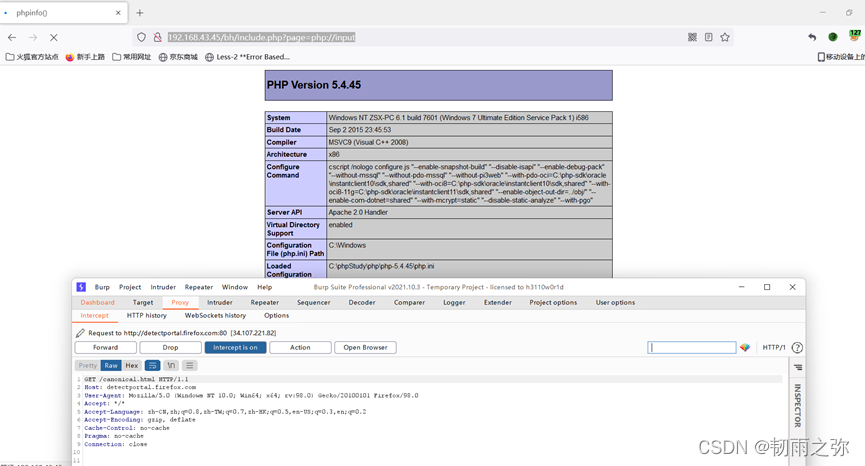Switch to the Extender tab
The image size is (865, 466).
[498, 302]
